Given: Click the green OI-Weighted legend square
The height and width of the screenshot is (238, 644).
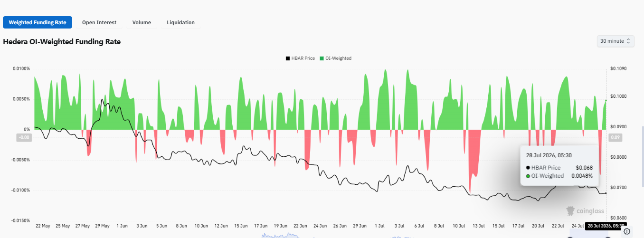Looking at the screenshot, I should coord(322,58).
